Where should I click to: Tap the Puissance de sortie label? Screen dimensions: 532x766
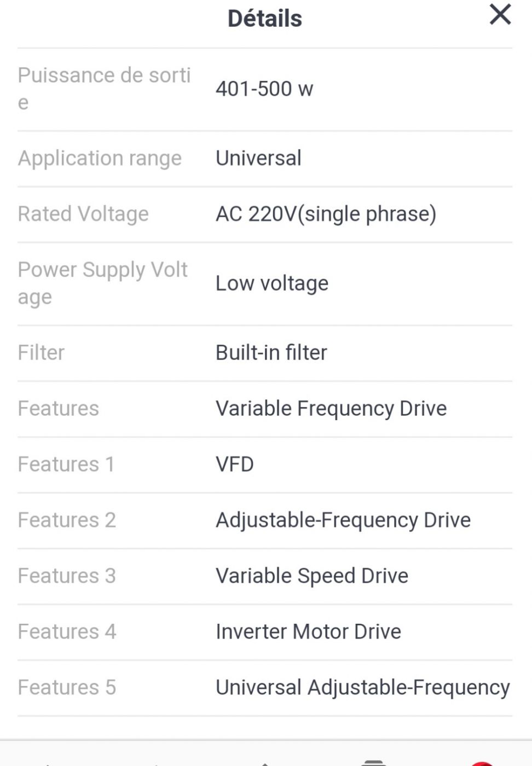104,88
